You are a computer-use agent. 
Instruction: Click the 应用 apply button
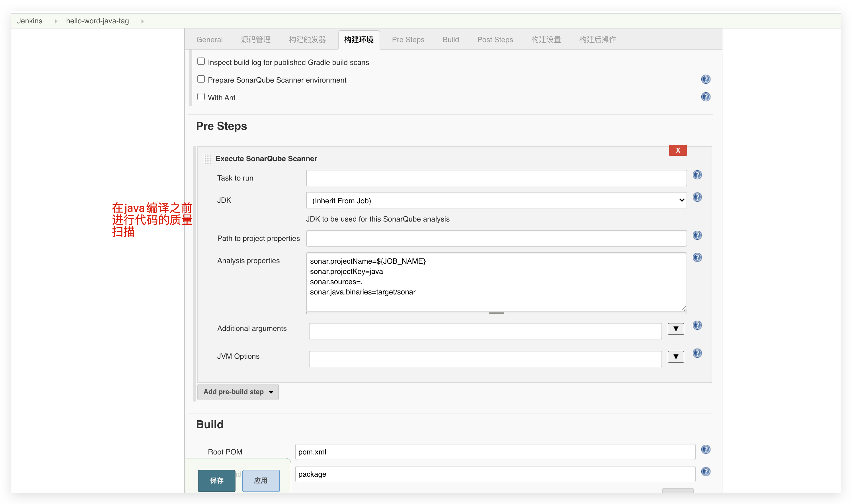click(261, 481)
